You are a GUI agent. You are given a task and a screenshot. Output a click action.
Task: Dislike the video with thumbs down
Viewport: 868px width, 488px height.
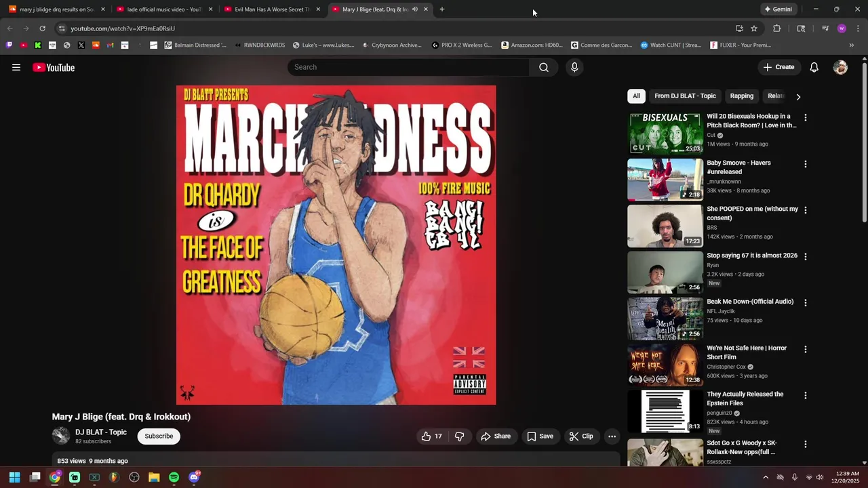[x=459, y=436]
